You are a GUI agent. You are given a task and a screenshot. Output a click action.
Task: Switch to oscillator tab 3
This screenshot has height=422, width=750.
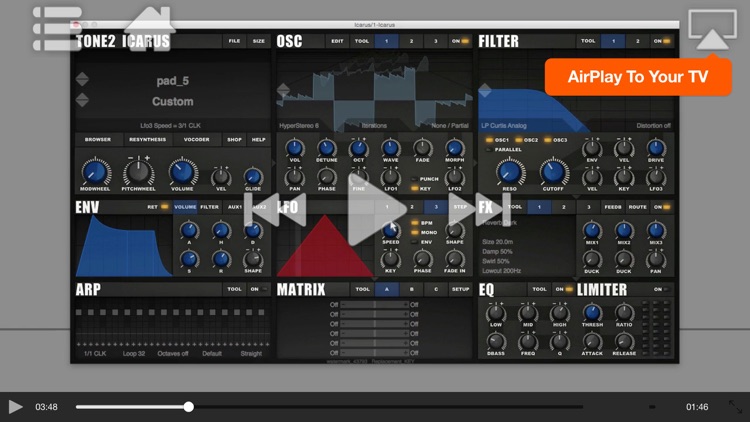[x=435, y=41]
